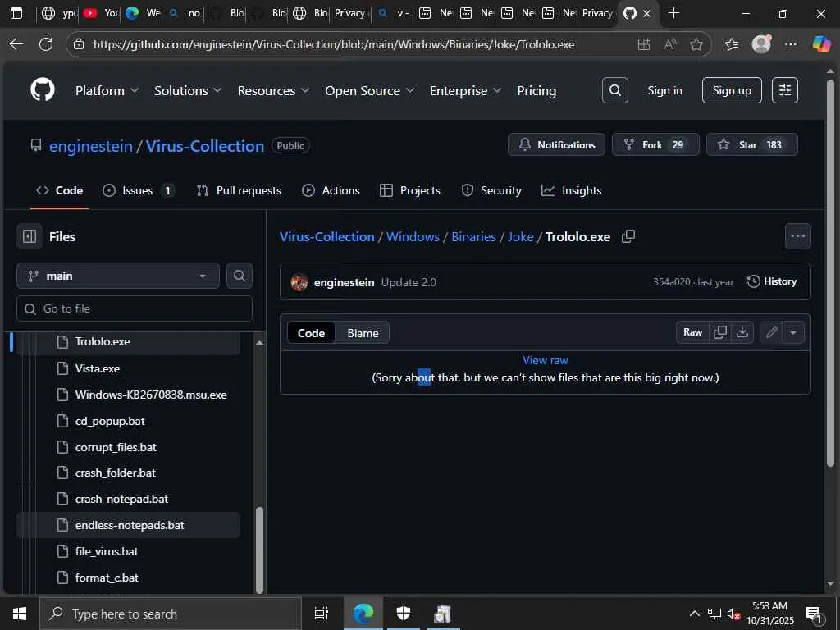Click the Go to file input
Image resolution: width=840 pixels, height=630 pixels.
[x=135, y=308]
